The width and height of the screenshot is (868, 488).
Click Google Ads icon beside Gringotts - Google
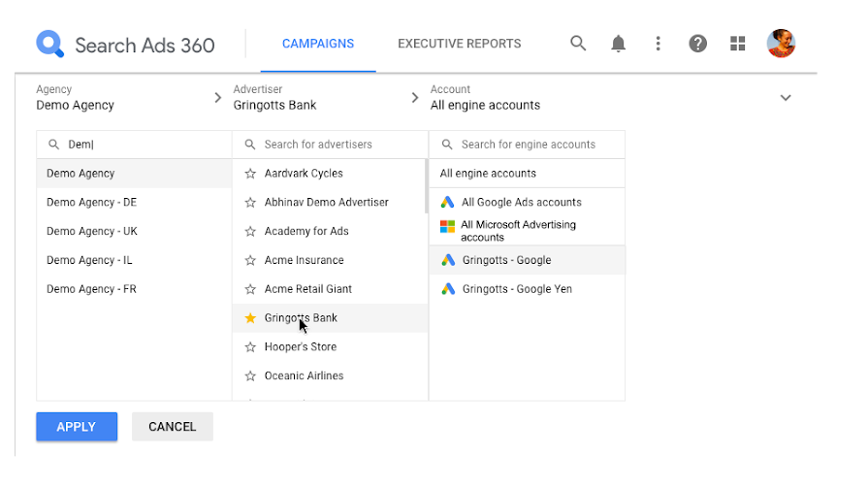448,260
